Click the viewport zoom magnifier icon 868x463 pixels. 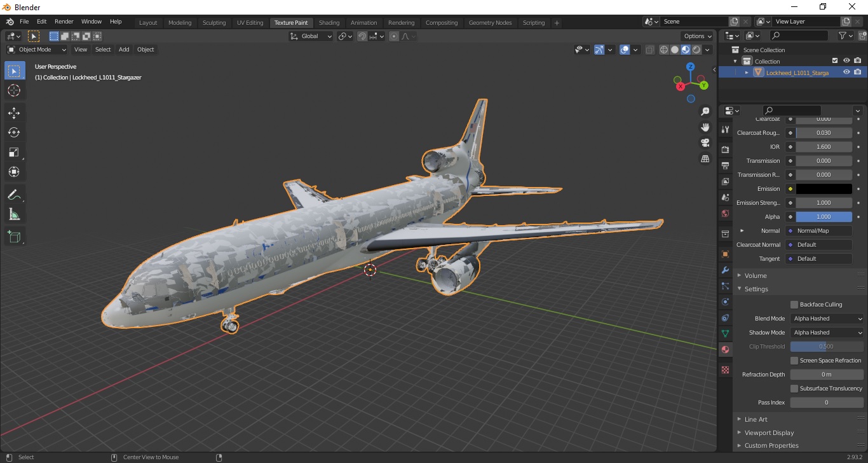[x=705, y=111]
